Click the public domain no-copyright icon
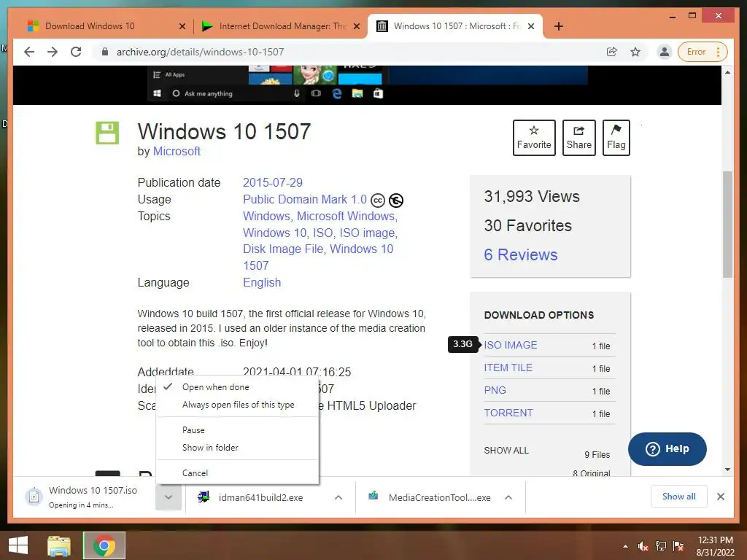The image size is (747, 560). click(396, 201)
